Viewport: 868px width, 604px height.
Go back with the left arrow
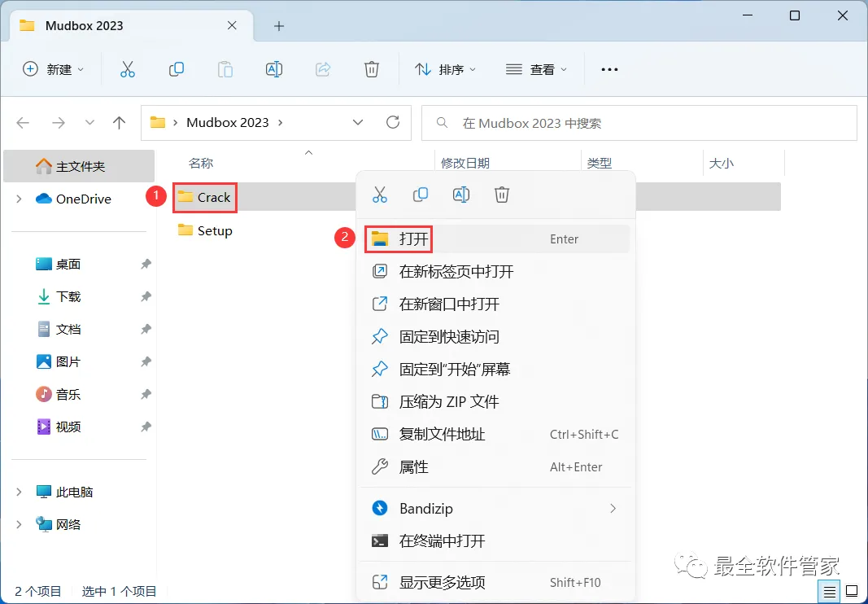pyautogui.click(x=23, y=122)
